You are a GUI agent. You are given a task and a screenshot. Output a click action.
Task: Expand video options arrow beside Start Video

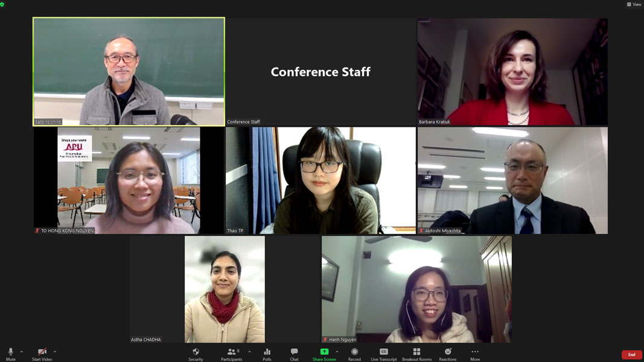[x=55, y=352]
